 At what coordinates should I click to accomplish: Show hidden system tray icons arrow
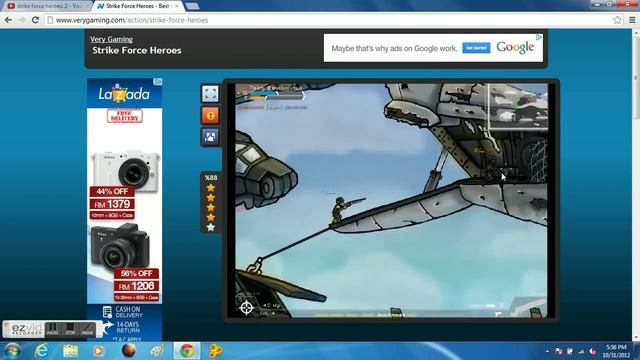[547, 351]
